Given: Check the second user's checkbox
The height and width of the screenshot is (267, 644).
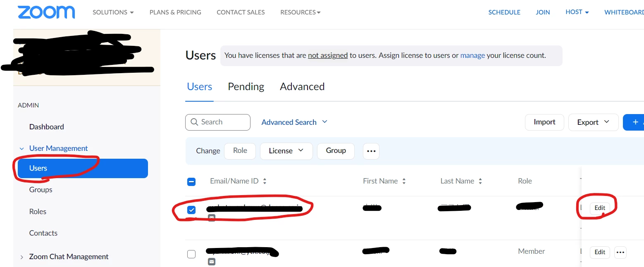Looking at the screenshot, I should tap(191, 254).
